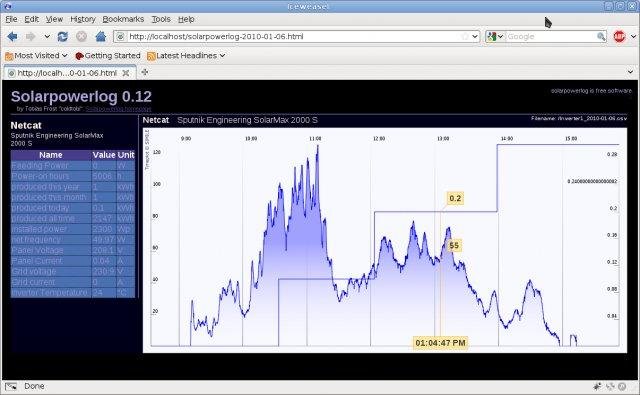The height and width of the screenshot is (395, 640).
Task: Open the Edit menu
Action: (31, 19)
